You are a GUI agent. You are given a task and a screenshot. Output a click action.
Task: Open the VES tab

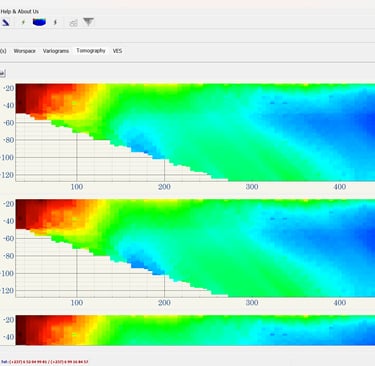click(x=117, y=51)
